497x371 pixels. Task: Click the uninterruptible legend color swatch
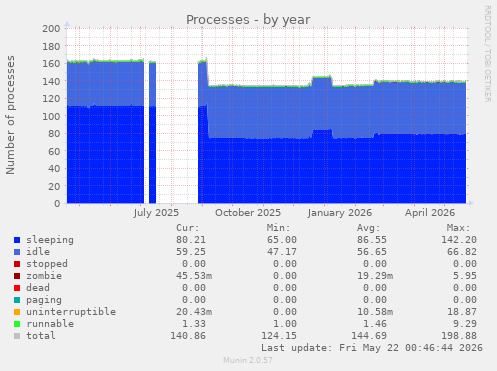pos(17,312)
